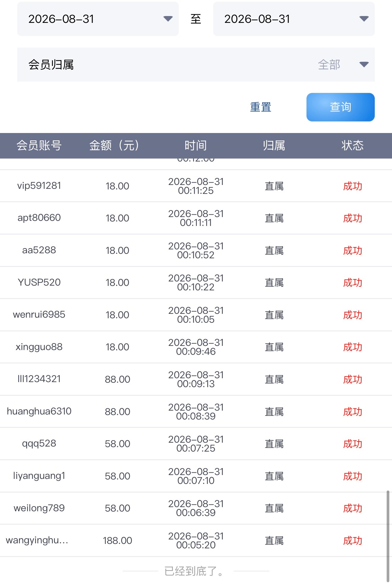Select the 金额（元） column header
The height and width of the screenshot is (584, 392).
point(114,145)
